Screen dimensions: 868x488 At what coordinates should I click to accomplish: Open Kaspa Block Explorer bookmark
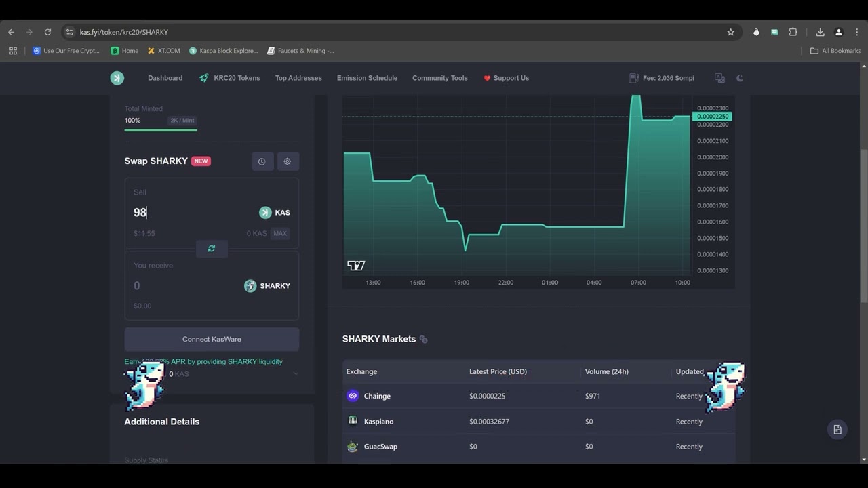tap(223, 51)
